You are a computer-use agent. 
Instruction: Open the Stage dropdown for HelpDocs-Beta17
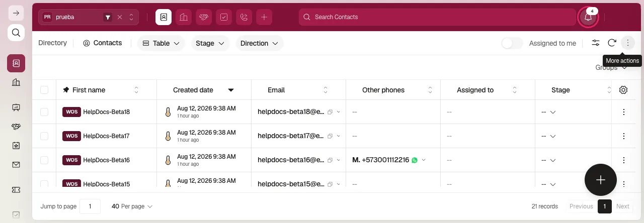pyautogui.click(x=548, y=136)
